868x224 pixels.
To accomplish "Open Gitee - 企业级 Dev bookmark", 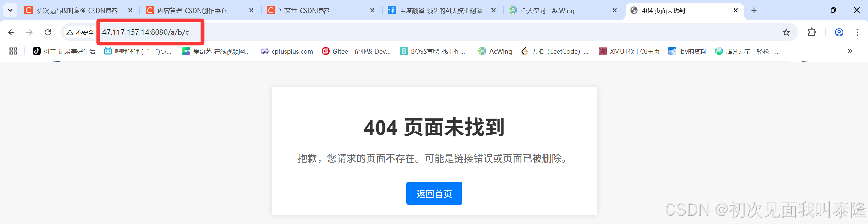I will coord(356,51).
